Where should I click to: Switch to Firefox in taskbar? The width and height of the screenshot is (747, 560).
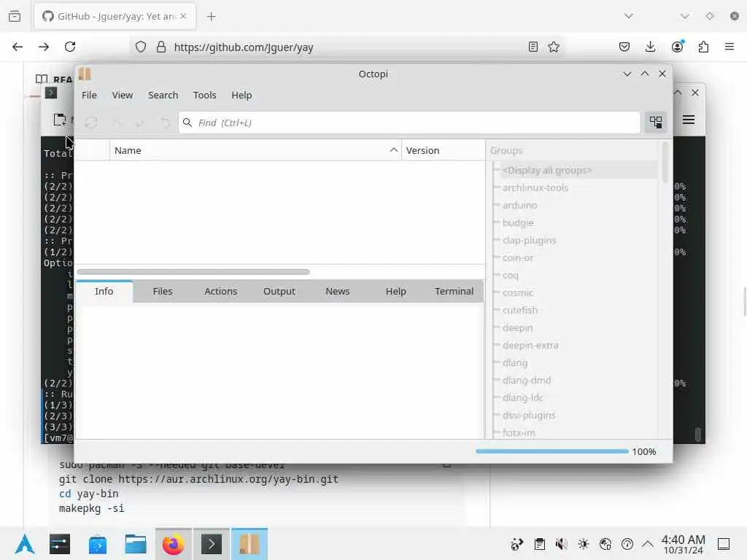pyautogui.click(x=174, y=544)
